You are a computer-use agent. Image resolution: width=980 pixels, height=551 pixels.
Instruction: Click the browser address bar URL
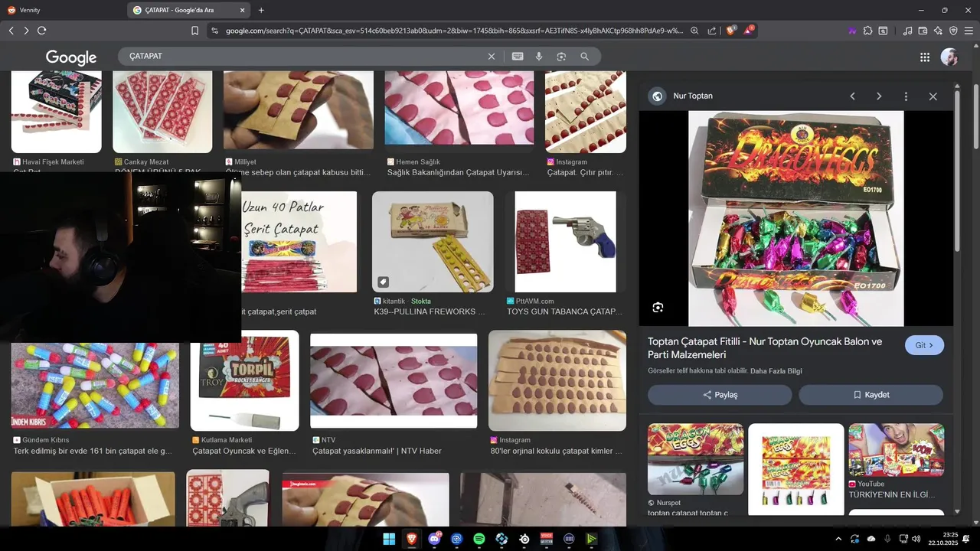pyautogui.click(x=454, y=31)
